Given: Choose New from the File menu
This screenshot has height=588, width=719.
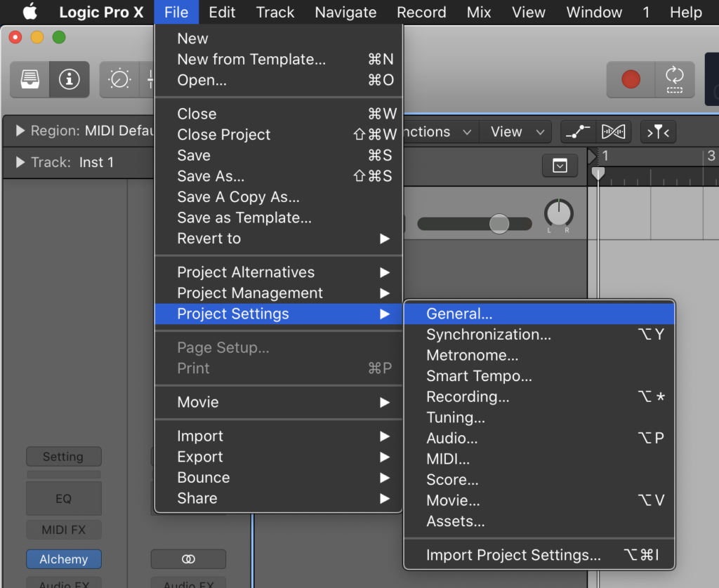Looking at the screenshot, I should 279,39.
